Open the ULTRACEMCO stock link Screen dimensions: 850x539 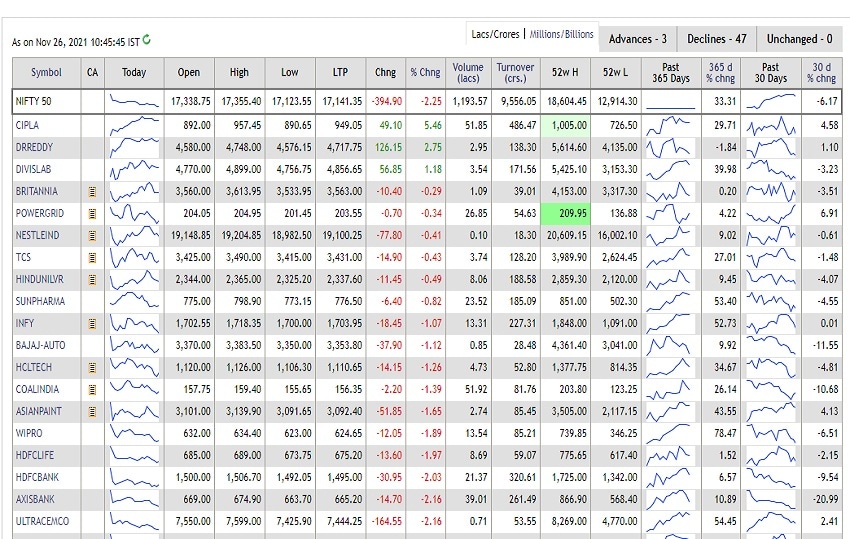tap(42, 522)
